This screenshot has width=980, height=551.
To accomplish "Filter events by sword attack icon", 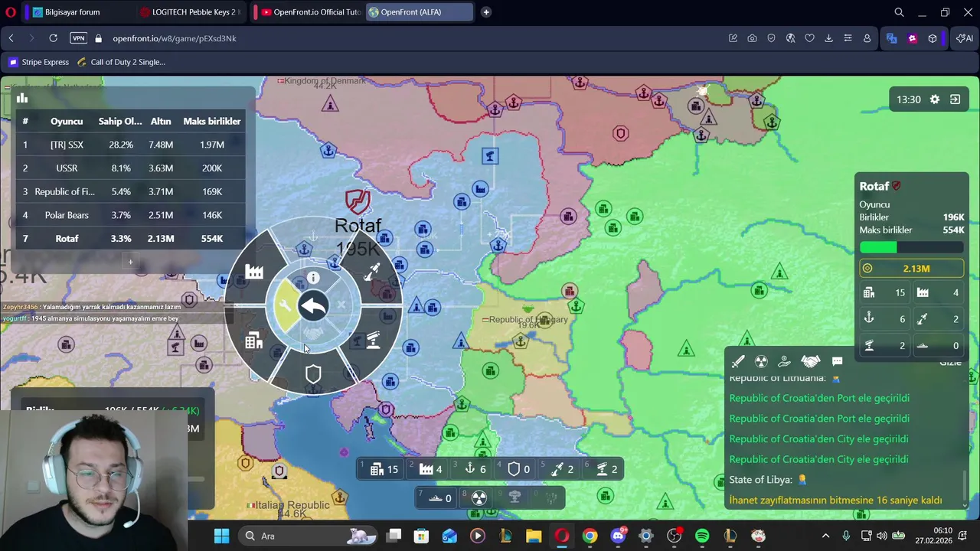I will pyautogui.click(x=738, y=361).
